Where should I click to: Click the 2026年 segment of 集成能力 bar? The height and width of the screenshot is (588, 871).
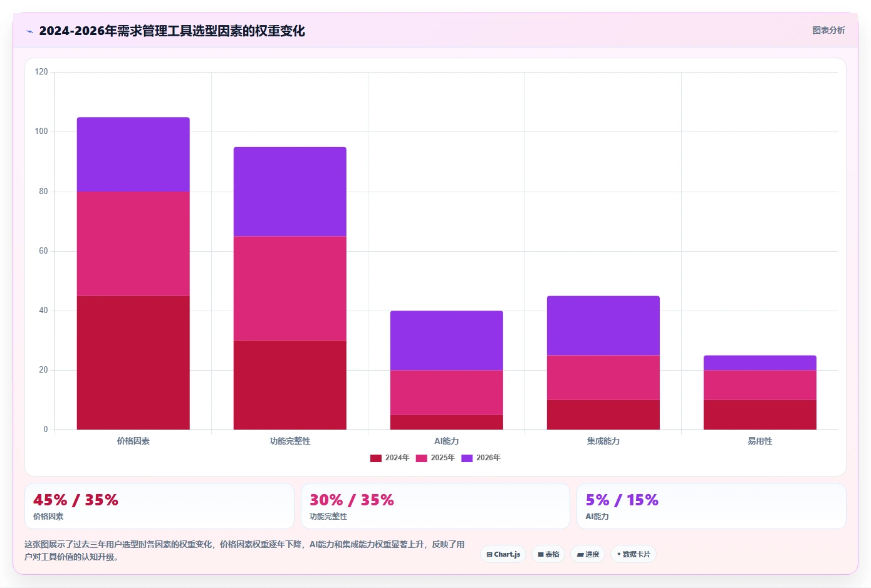click(603, 326)
